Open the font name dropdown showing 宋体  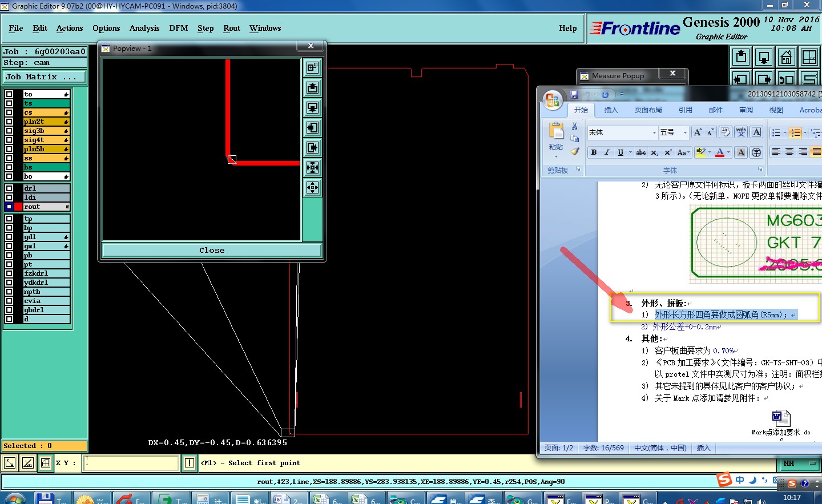point(654,132)
